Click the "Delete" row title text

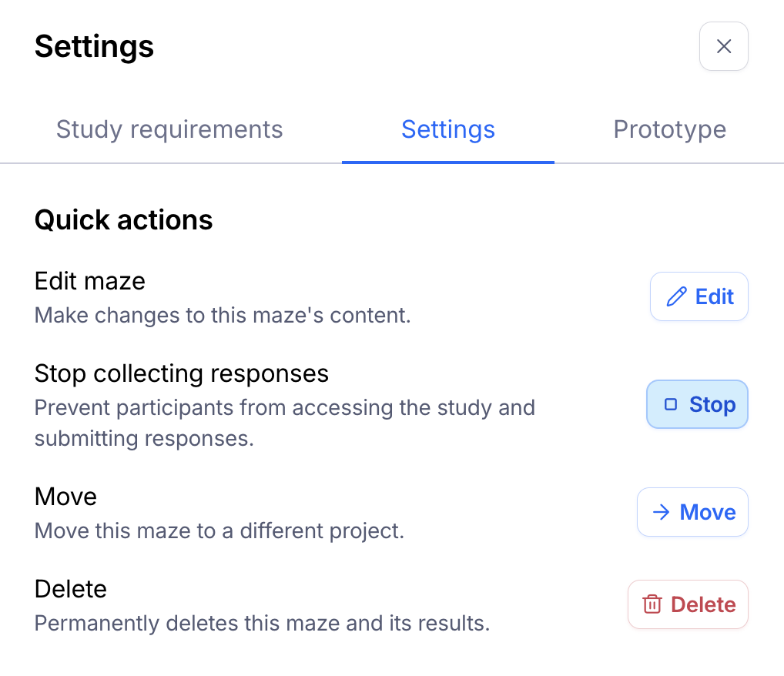click(x=71, y=589)
